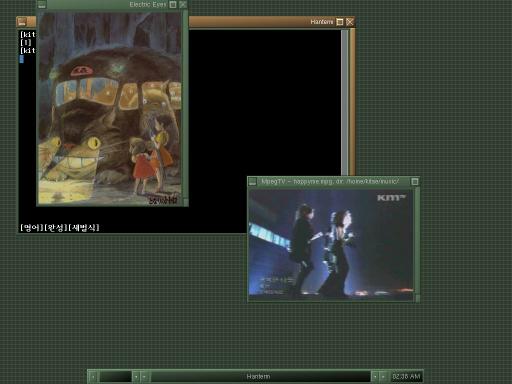Maximize the Hanterm terminal window
512x384 pixels.
click(x=340, y=22)
